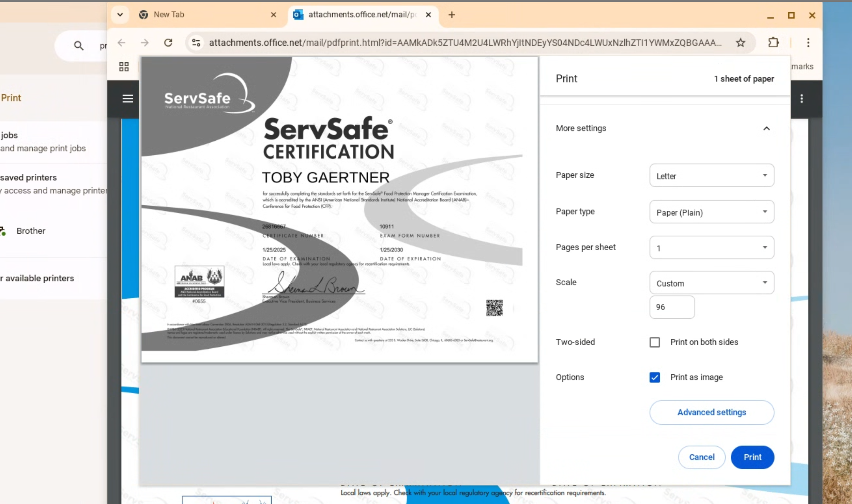The width and height of the screenshot is (852, 504).
Task: Open the Paper type dropdown
Action: pos(711,212)
